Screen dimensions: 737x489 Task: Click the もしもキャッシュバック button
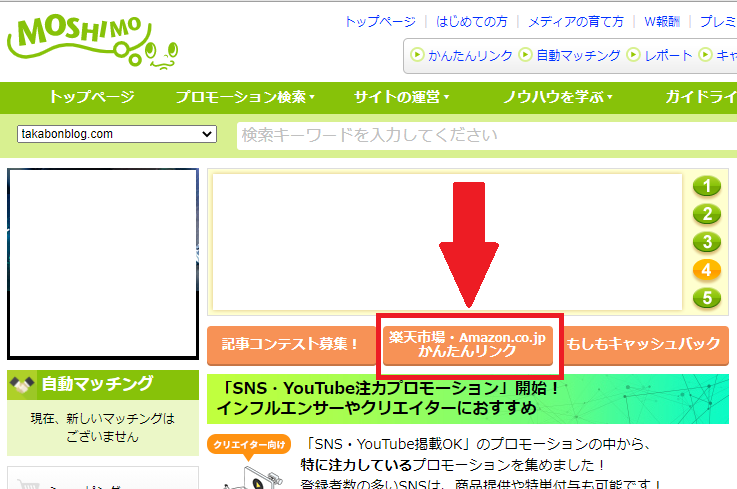(x=644, y=345)
